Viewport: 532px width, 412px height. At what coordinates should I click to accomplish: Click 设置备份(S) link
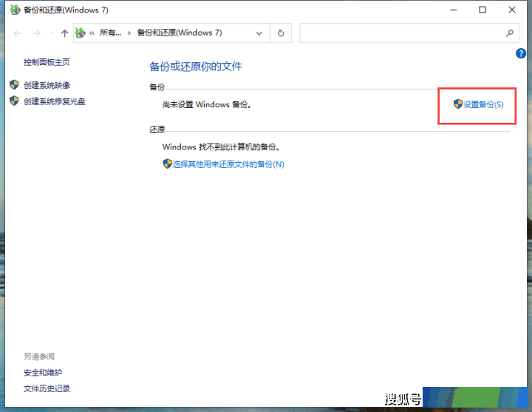pos(483,104)
